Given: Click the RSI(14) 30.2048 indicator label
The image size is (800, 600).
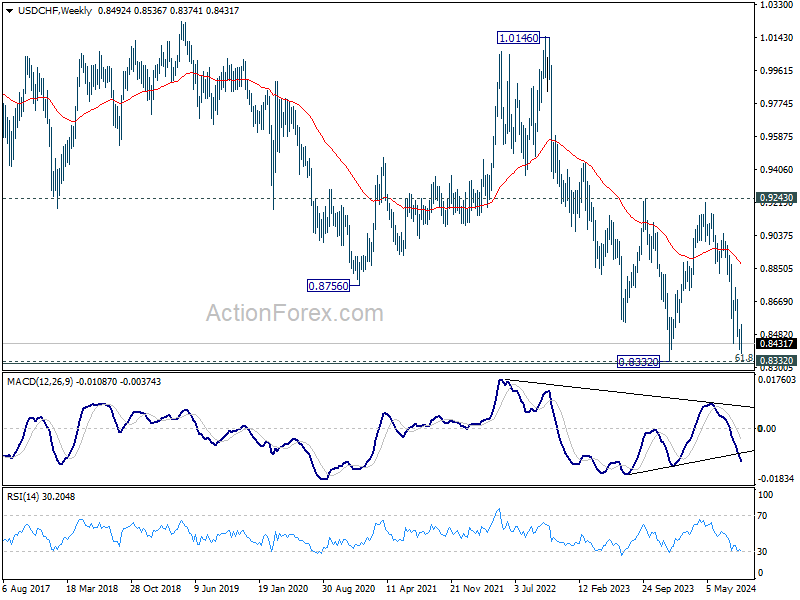Looking at the screenshot, I should point(40,496).
